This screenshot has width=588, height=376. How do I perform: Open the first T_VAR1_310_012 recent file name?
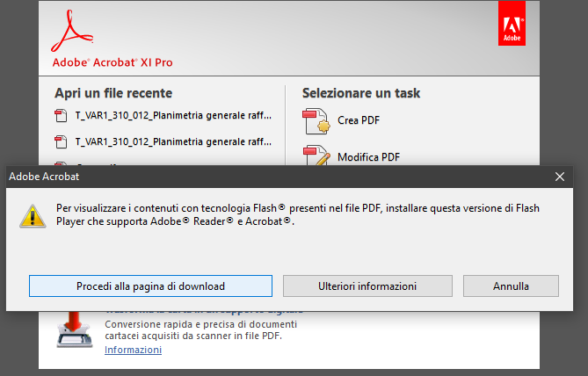click(173, 115)
